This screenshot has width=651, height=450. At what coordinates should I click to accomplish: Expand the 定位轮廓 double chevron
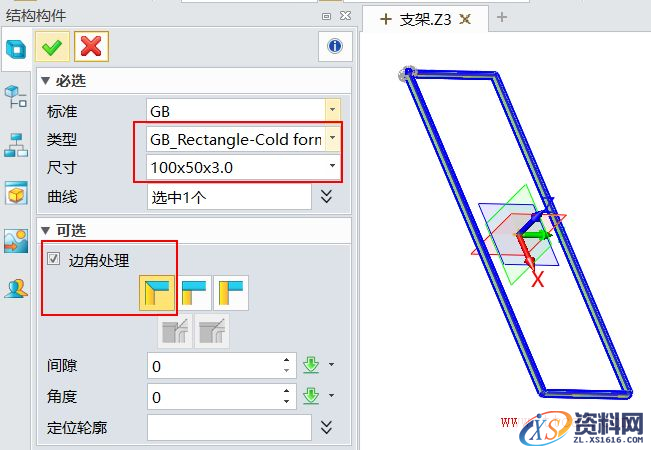pyautogui.click(x=327, y=427)
